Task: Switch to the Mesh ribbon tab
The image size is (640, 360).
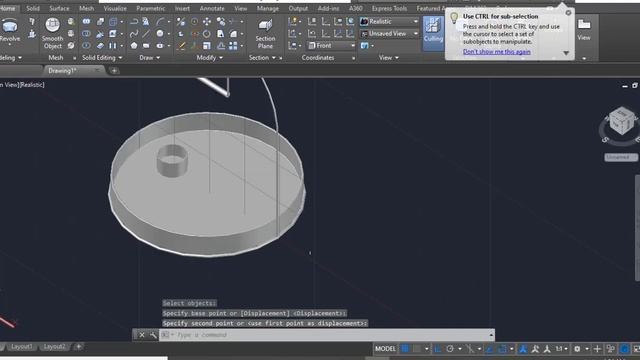Action: coord(87,8)
